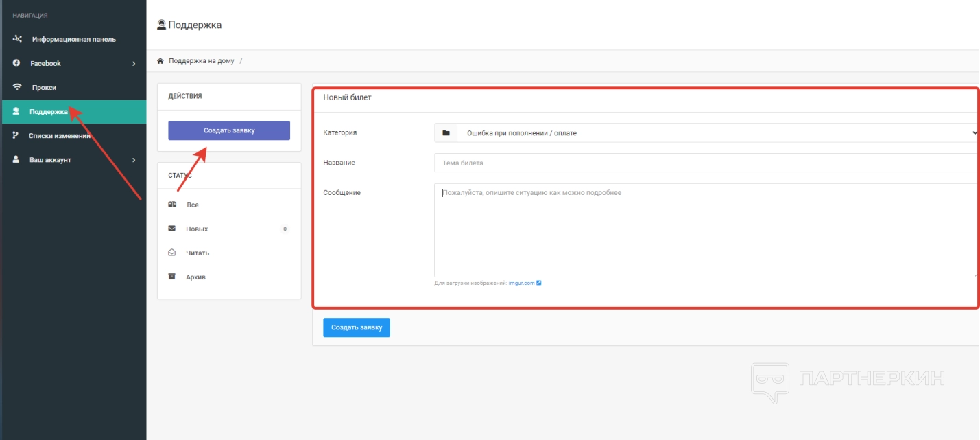Click the Название ticket subject field
This screenshot has height=440, width=980.
click(705, 163)
